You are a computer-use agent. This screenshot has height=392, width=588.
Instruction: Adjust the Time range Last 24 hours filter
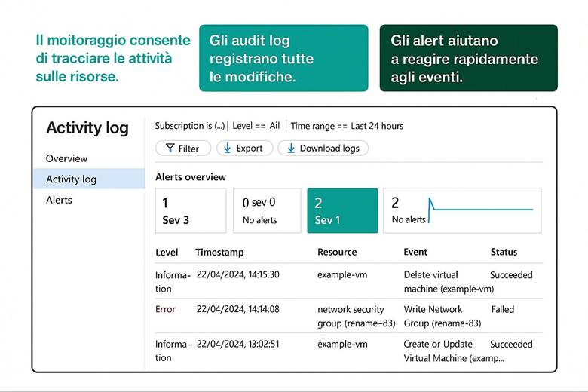click(x=347, y=126)
